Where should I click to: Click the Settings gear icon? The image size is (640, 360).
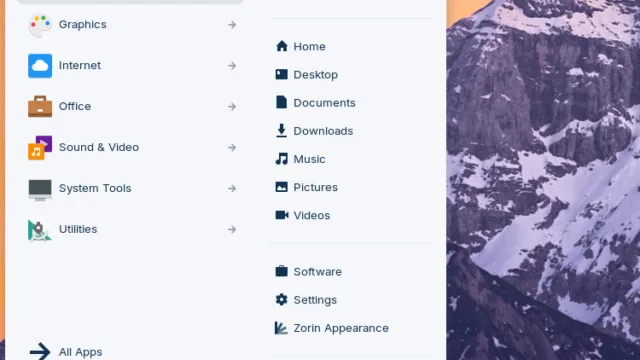pos(281,300)
